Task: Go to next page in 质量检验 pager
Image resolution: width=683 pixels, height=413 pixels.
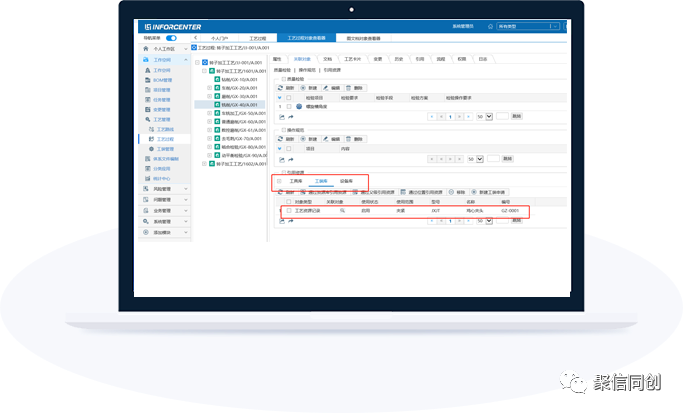Action: tap(459, 117)
